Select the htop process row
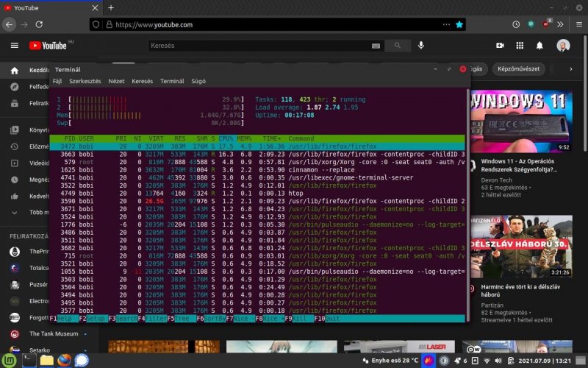 pyautogui.click(x=257, y=193)
